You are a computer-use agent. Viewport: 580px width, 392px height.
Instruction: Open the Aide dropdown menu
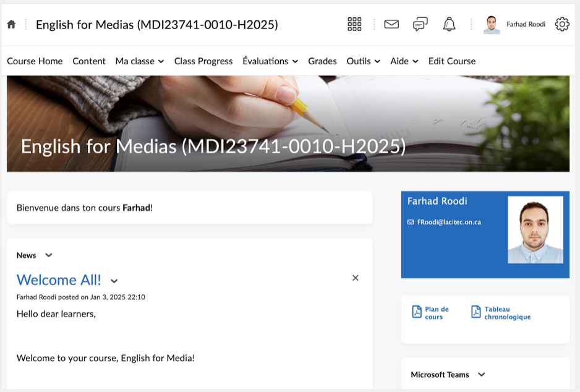(x=404, y=61)
